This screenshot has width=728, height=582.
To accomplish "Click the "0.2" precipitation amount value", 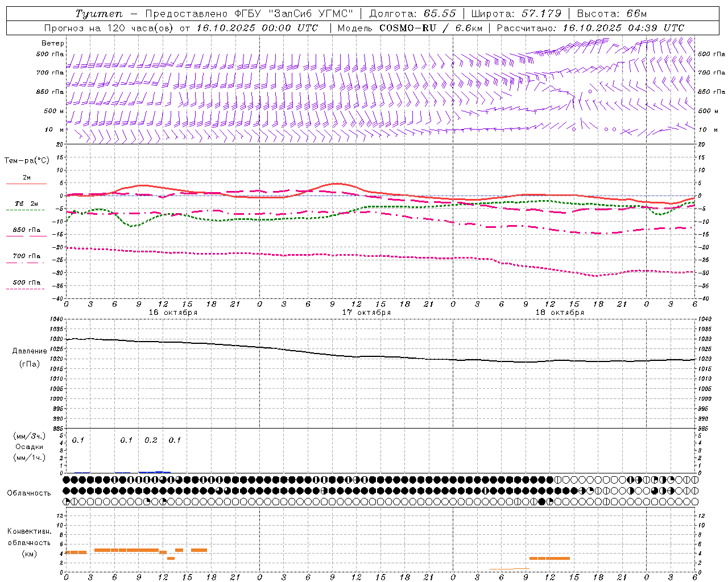I will pyautogui.click(x=151, y=440).
